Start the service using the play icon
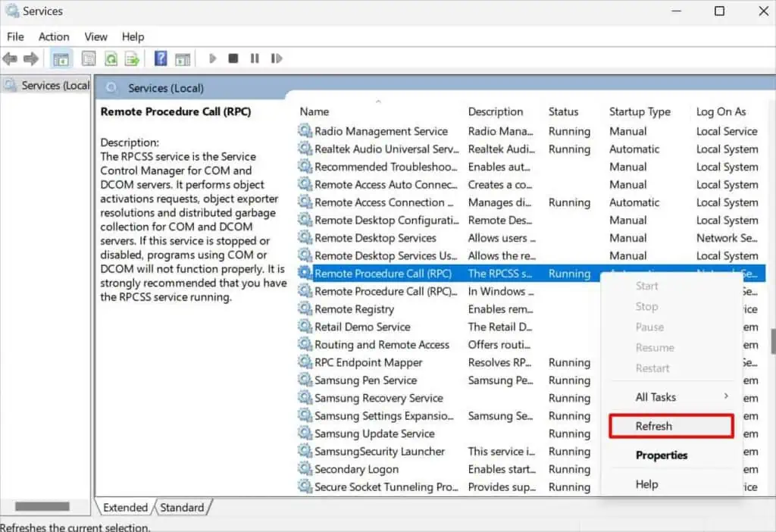Viewport: 776px width, 532px height. pyautogui.click(x=212, y=58)
